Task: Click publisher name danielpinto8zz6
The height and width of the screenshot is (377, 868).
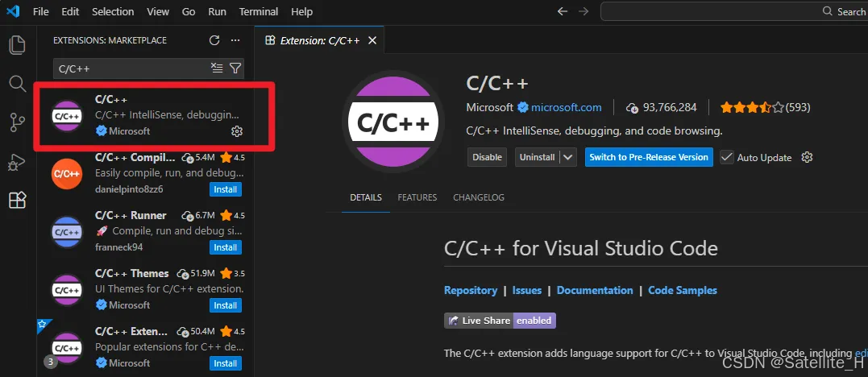Action: pyautogui.click(x=129, y=189)
